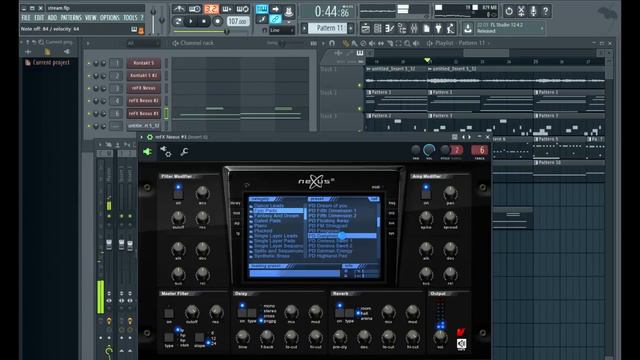Screen dimensions: 640x360
Task: Open the TOOLS menu
Action: pos(130,18)
